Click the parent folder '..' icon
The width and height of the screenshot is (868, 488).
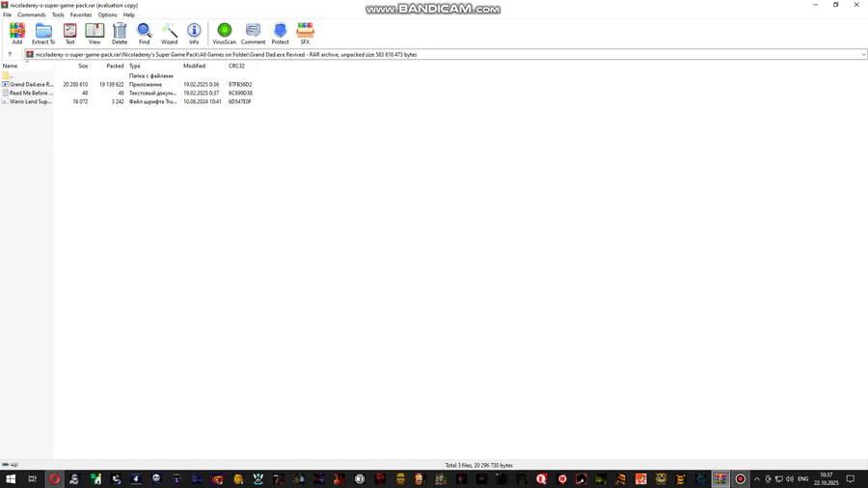(x=6, y=76)
